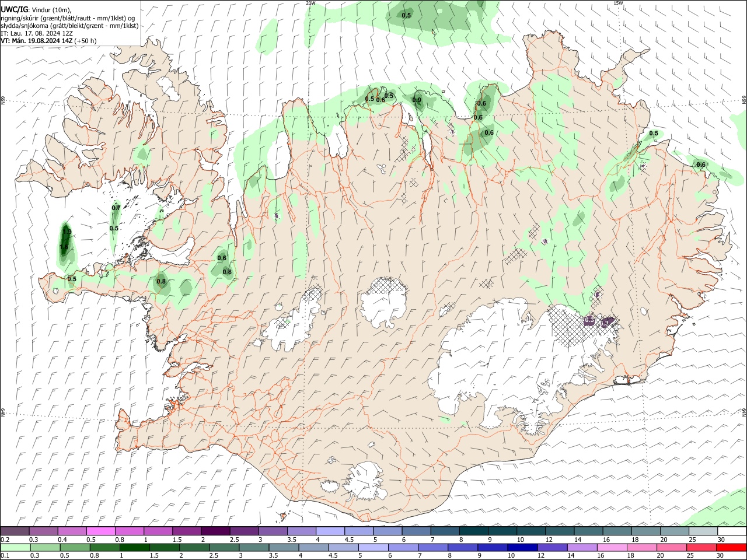The width and height of the screenshot is (747, 560).
Task: Click the '0.8' precipitation value on the map
Action: click(161, 281)
